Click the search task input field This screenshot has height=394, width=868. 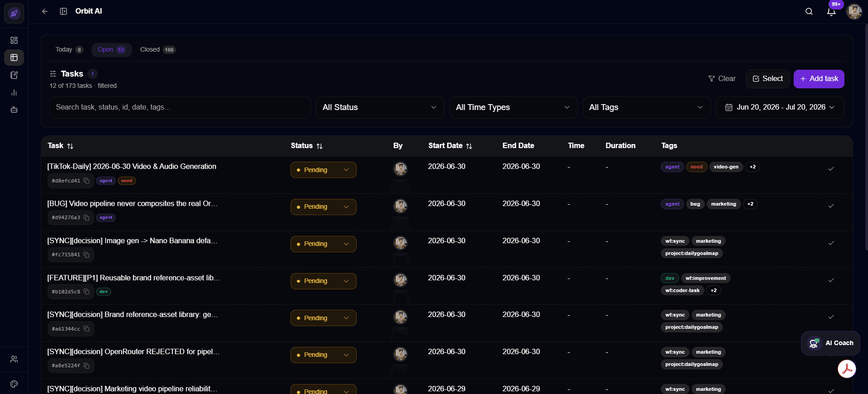point(180,107)
